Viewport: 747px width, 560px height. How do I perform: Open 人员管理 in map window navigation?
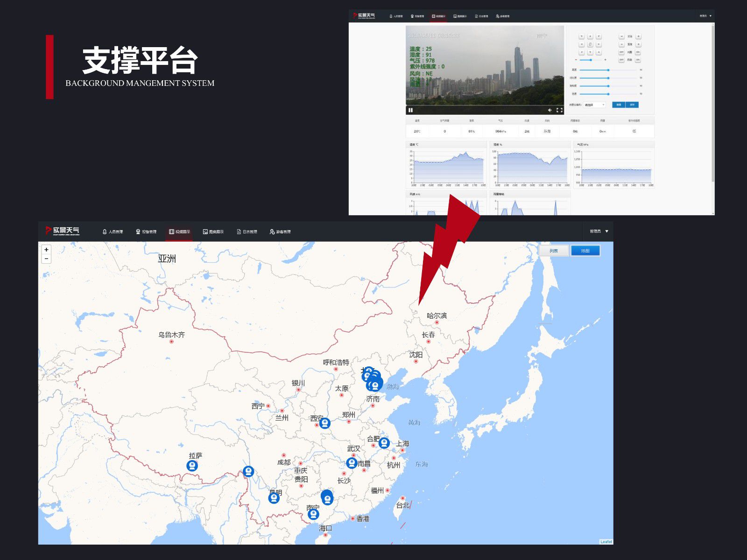113,231
